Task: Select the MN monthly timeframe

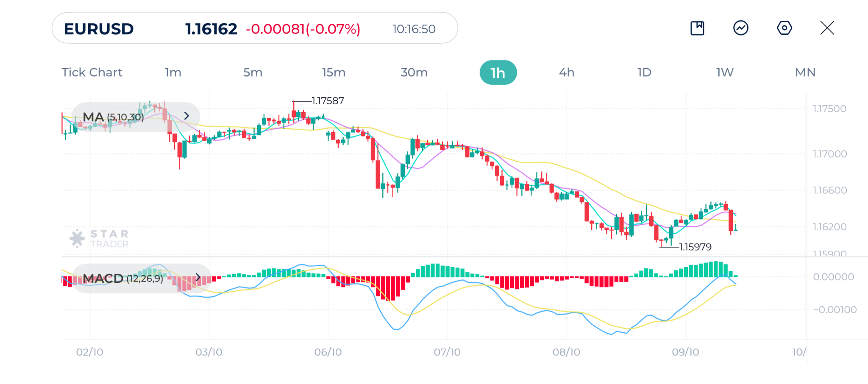Action: pyautogui.click(x=805, y=72)
